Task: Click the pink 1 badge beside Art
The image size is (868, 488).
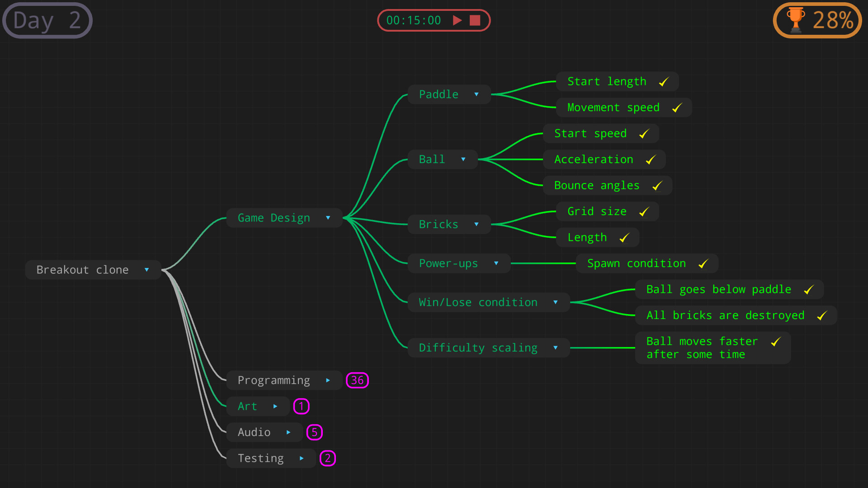Action: pos(301,406)
